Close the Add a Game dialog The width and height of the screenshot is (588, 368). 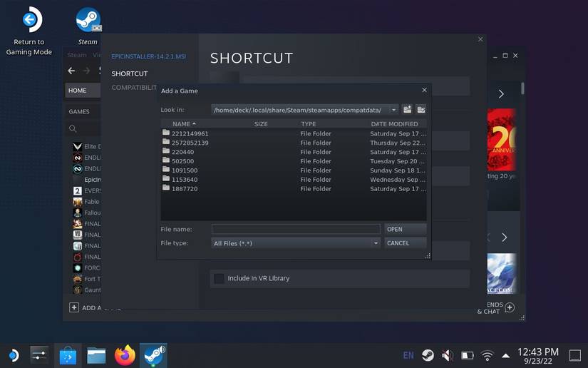[x=424, y=90]
